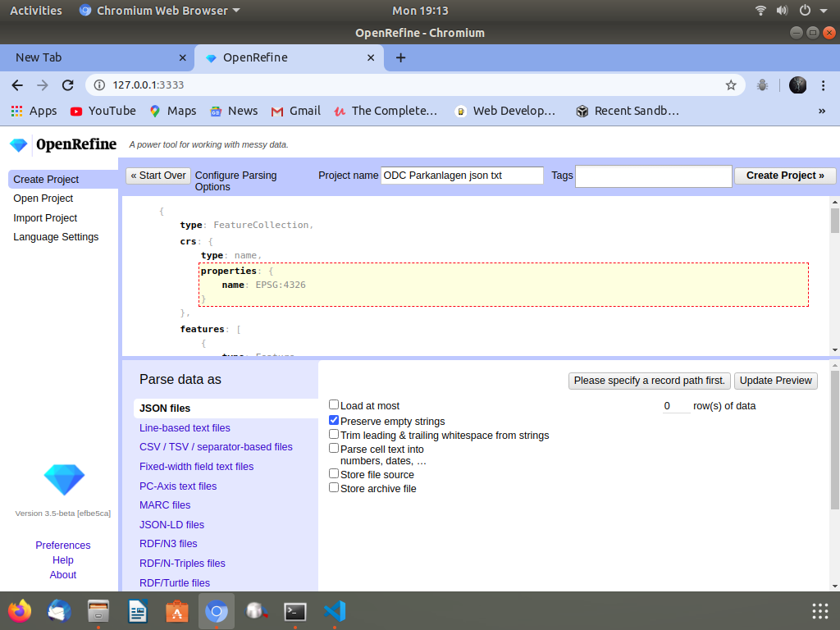The width and height of the screenshot is (840, 630).
Task: Choose JSON files parser
Action: pos(226,409)
